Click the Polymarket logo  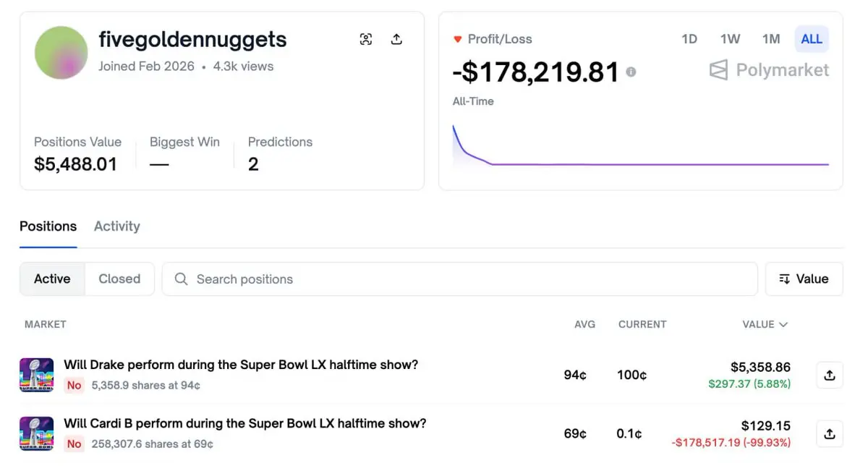769,70
